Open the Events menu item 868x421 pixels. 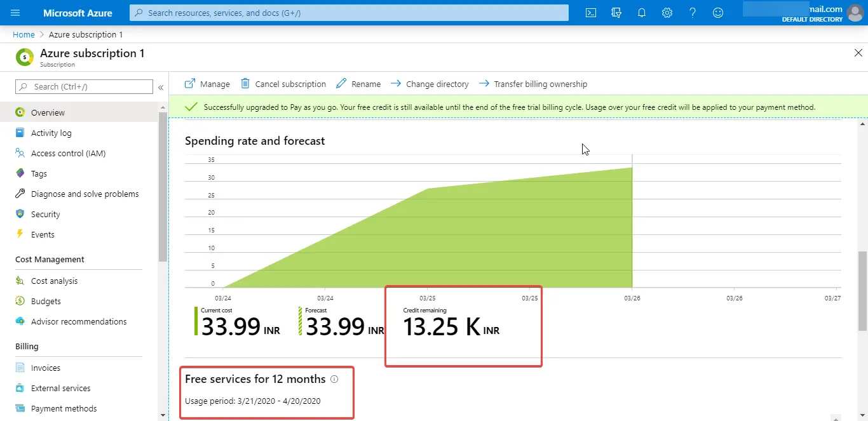click(79, 234)
